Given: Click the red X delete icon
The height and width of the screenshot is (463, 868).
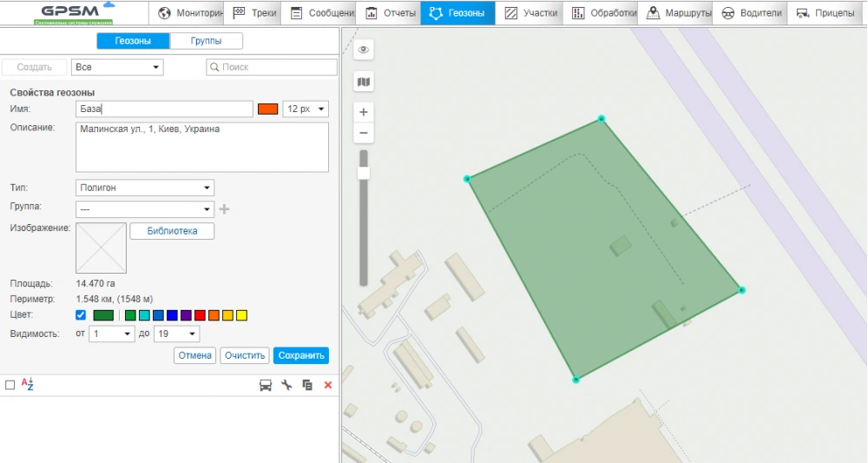Looking at the screenshot, I should tap(328, 385).
